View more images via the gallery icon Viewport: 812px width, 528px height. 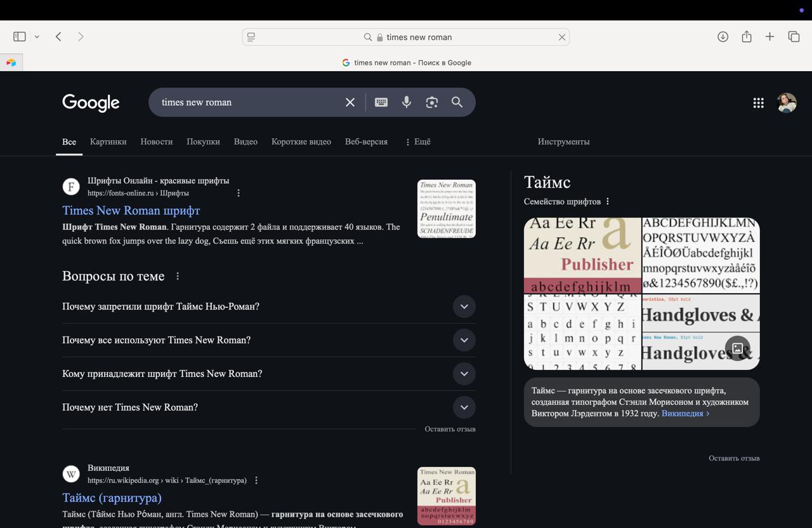pyautogui.click(x=737, y=348)
